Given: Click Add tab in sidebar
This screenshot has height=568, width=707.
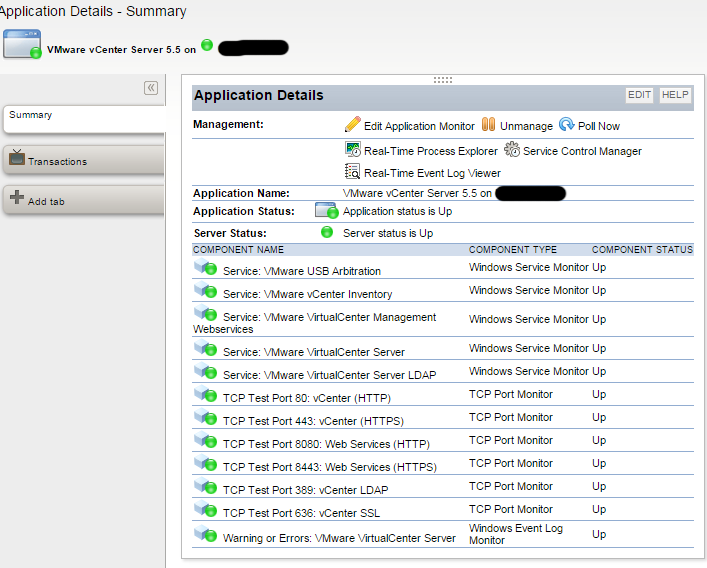Looking at the screenshot, I should tap(84, 199).
